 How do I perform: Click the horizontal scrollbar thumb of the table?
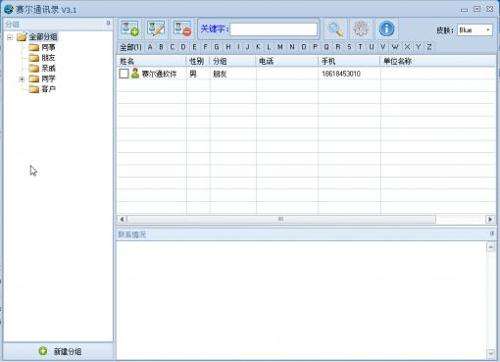pos(281,219)
